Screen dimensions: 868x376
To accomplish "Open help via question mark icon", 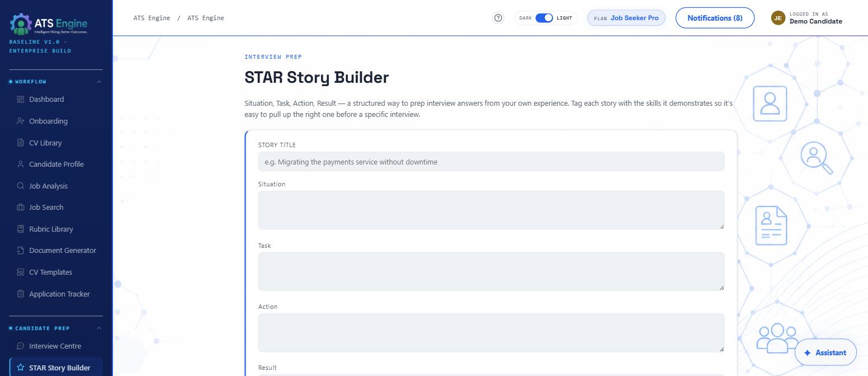I will tap(498, 18).
